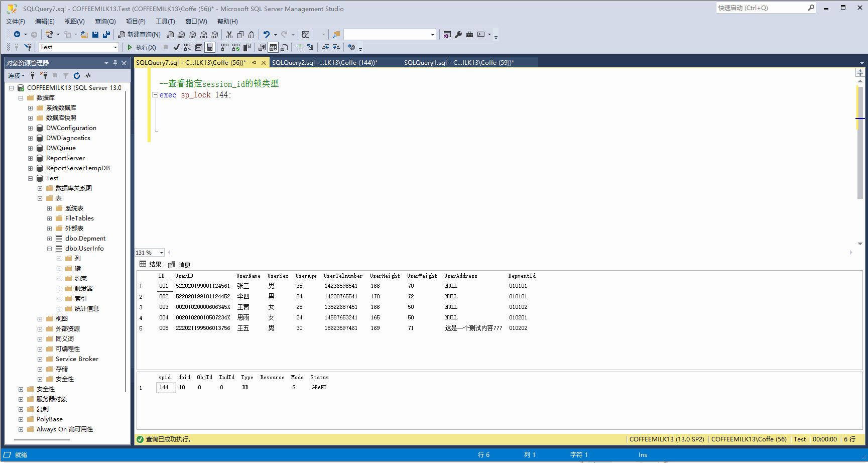
Task: Click the parse query checkmark icon
Action: (176, 47)
